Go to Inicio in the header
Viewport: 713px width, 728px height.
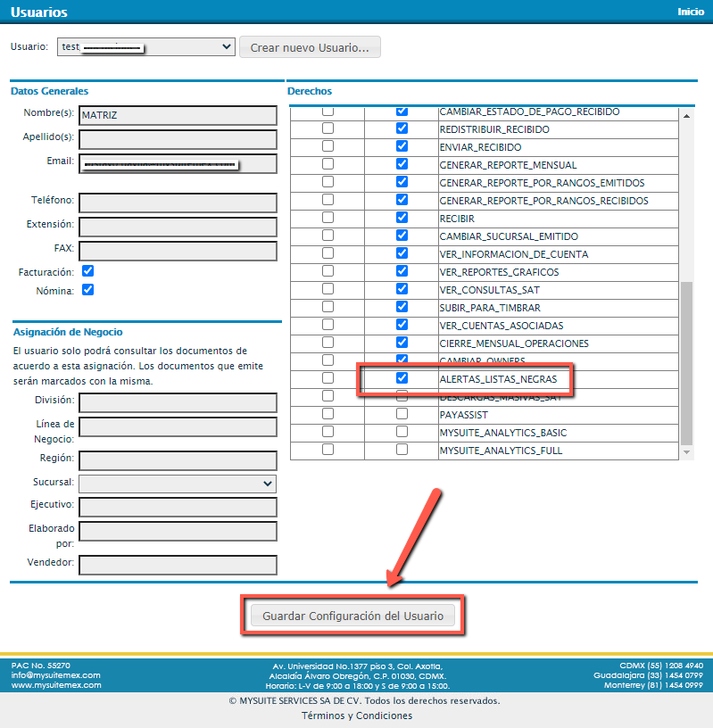click(690, 12)
